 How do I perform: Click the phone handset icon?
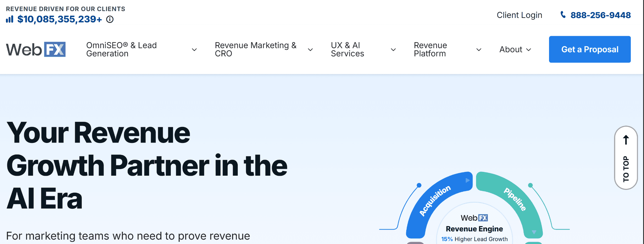point(563,15)
